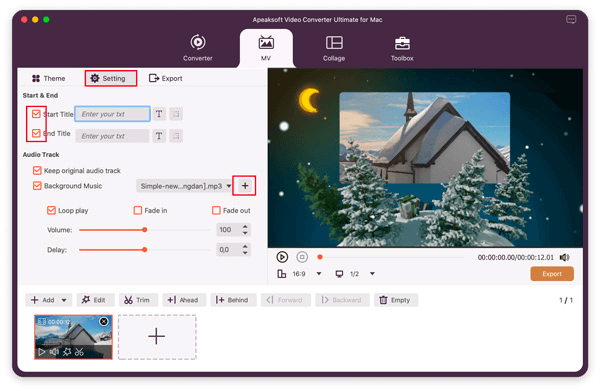Increase Delay with the up stepper arrow
This screenshot has height=391, width=600.
245,246
